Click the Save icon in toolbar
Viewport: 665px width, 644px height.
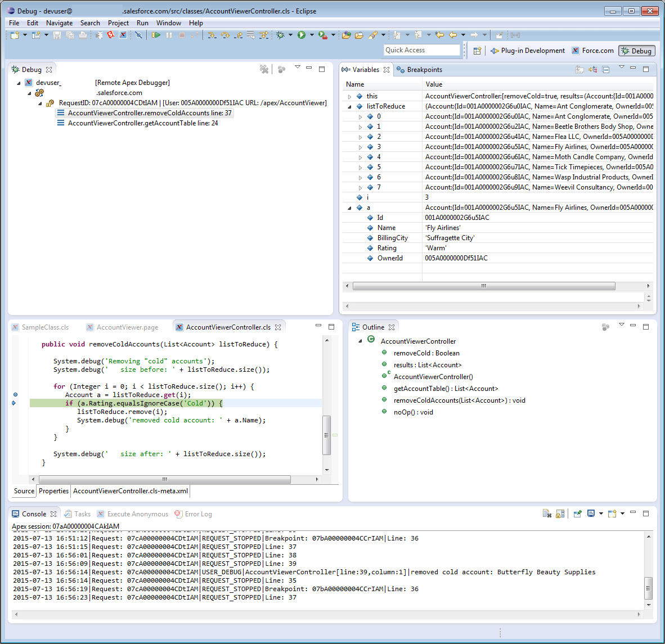(57, 35)
